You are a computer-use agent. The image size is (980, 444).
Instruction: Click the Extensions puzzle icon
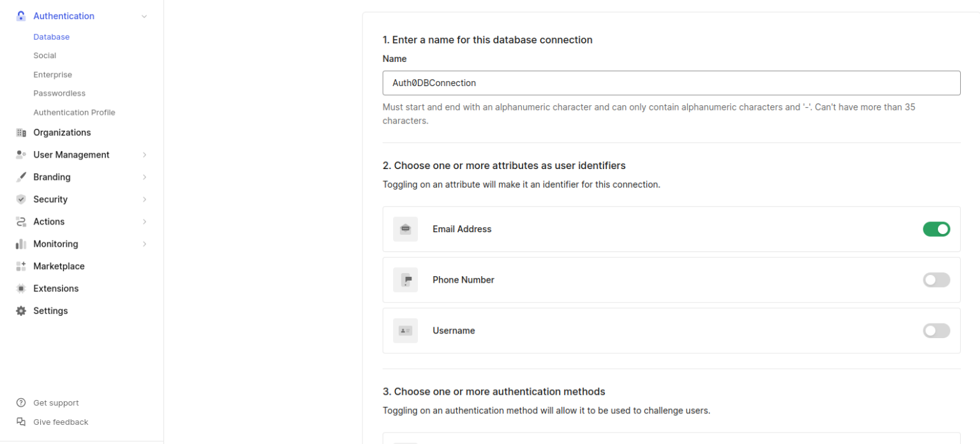pos(21,288)
